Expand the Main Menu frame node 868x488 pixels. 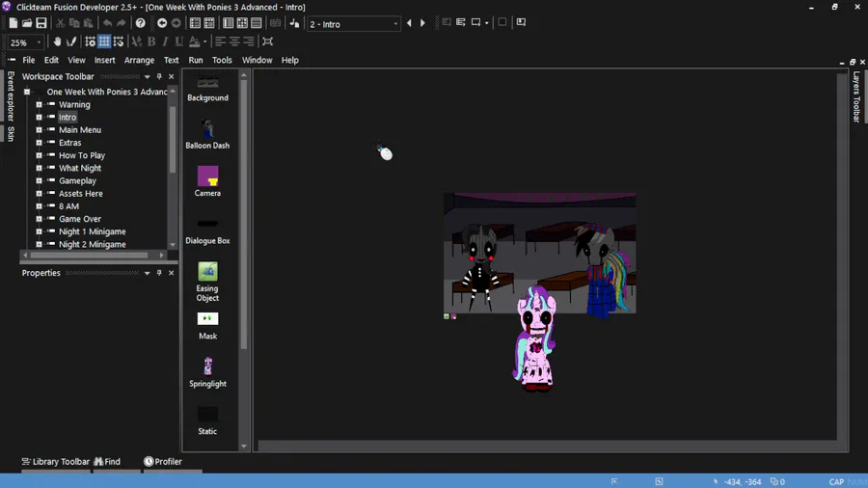click(39, 129)
